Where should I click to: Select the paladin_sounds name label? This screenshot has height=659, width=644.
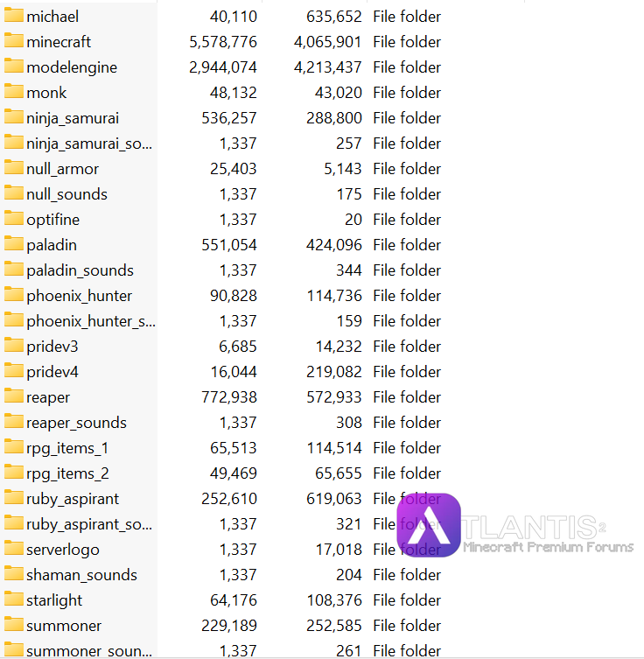80,270
